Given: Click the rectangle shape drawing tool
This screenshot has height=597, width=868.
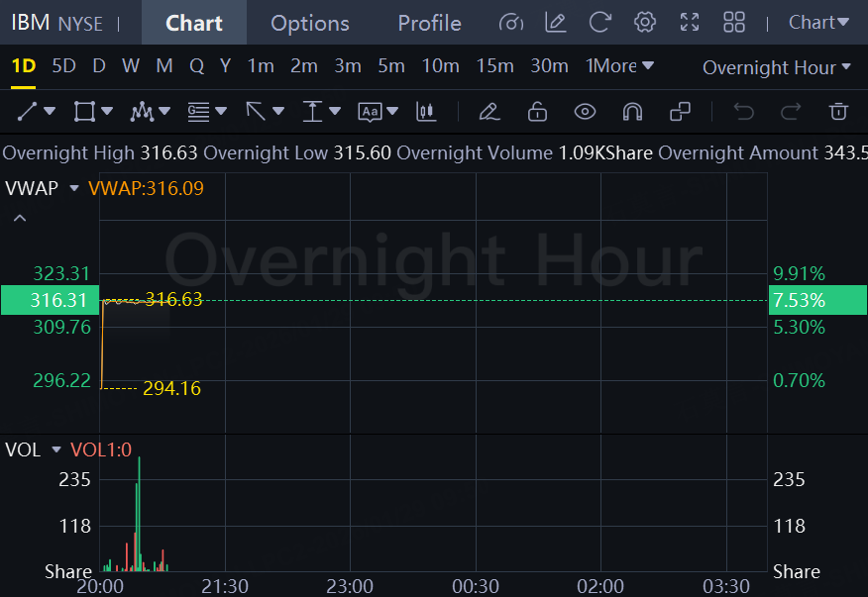Looking at the screenshot, I should (x=84, y=112).
